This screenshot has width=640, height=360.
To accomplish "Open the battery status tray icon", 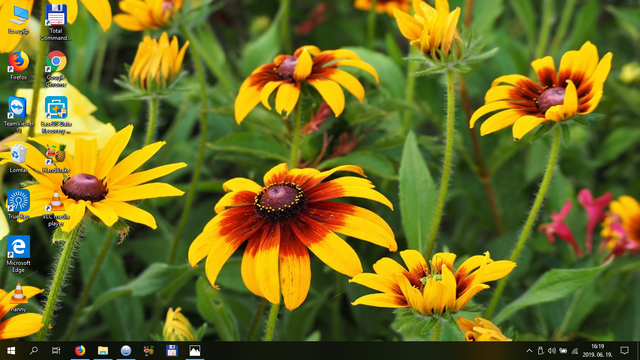I will 563,351.
